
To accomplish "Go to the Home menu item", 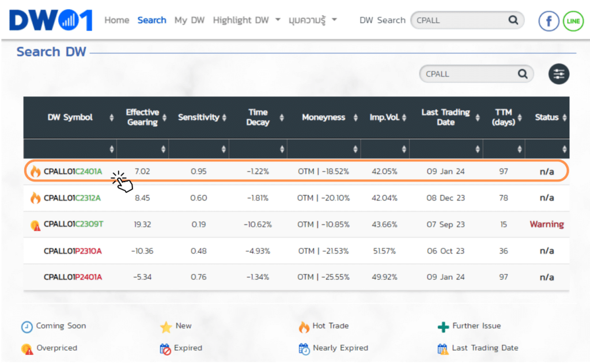I will tap(116, 20).
